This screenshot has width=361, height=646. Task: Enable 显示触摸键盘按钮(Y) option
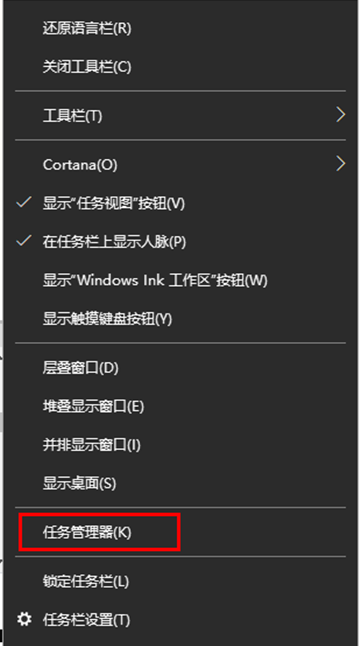point(180,319)
